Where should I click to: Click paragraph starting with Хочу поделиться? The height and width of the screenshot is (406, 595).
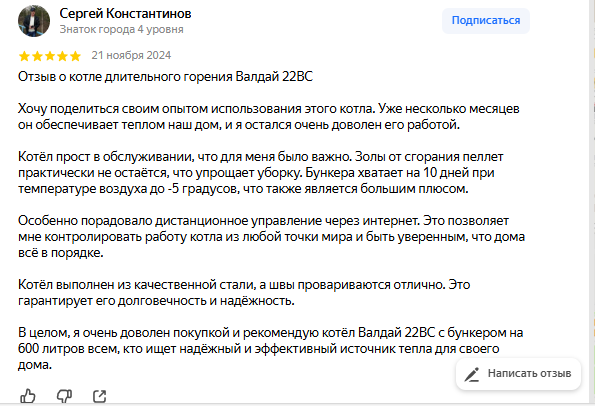[269, 116]
